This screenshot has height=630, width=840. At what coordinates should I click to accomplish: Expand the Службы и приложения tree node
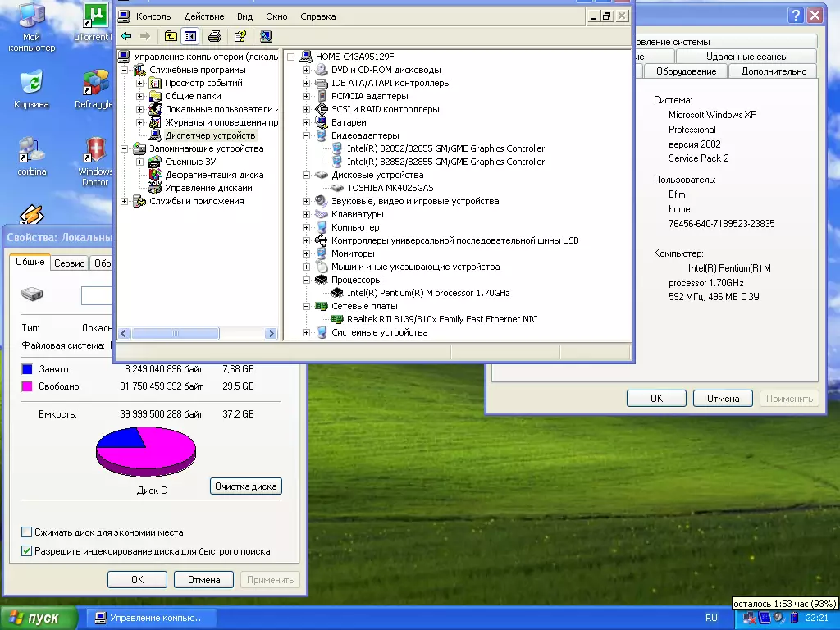coord(124,200)
